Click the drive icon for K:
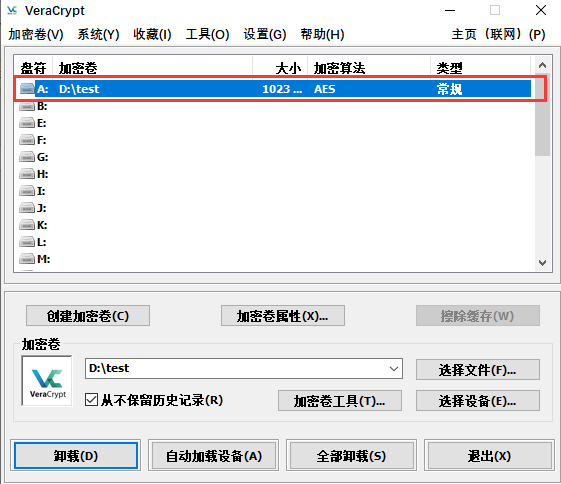Viewport: 561px width, 484px height. pos(27,225)
